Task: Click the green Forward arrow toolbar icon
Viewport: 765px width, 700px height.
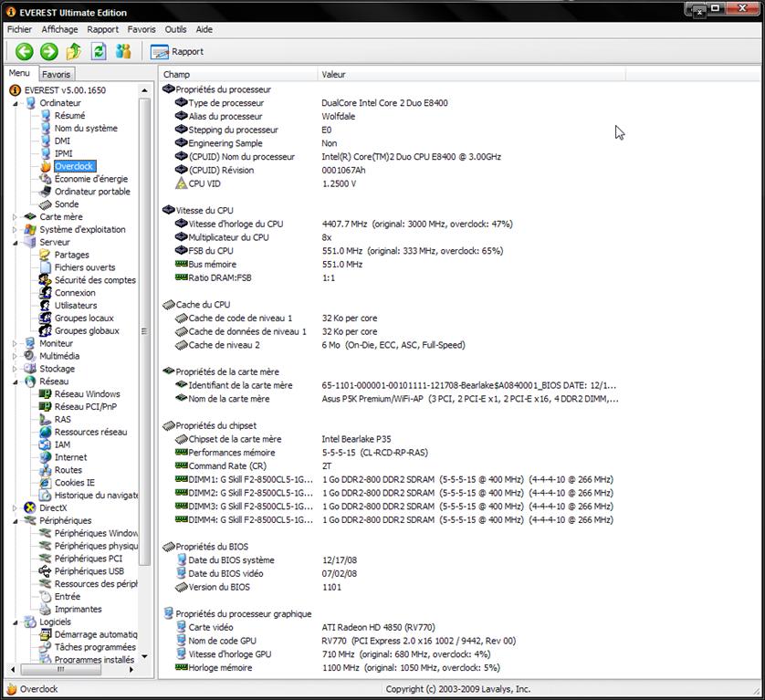Action: [48, 51]
